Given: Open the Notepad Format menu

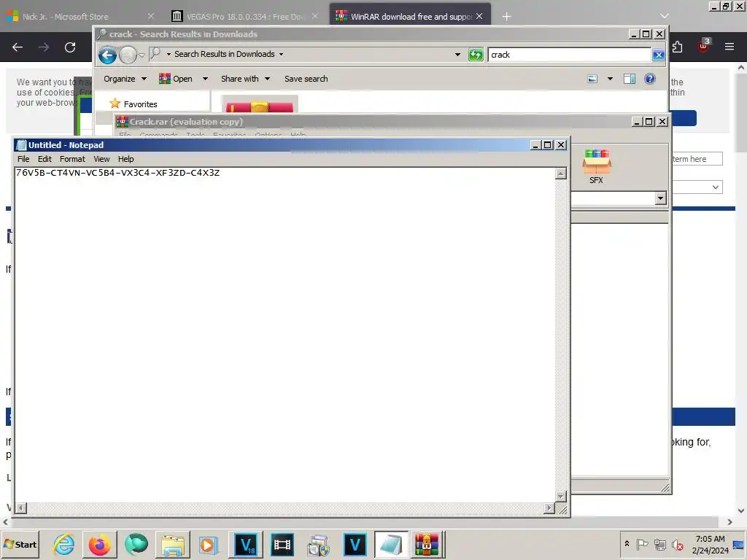Looking at the screenshot, I should pyautogui.click(x=72, y=159).
